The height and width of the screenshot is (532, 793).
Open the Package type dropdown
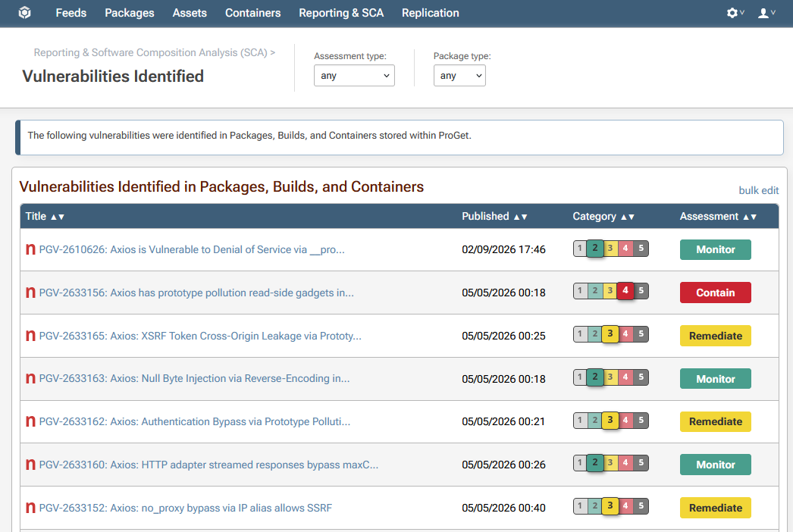[459, 75]
